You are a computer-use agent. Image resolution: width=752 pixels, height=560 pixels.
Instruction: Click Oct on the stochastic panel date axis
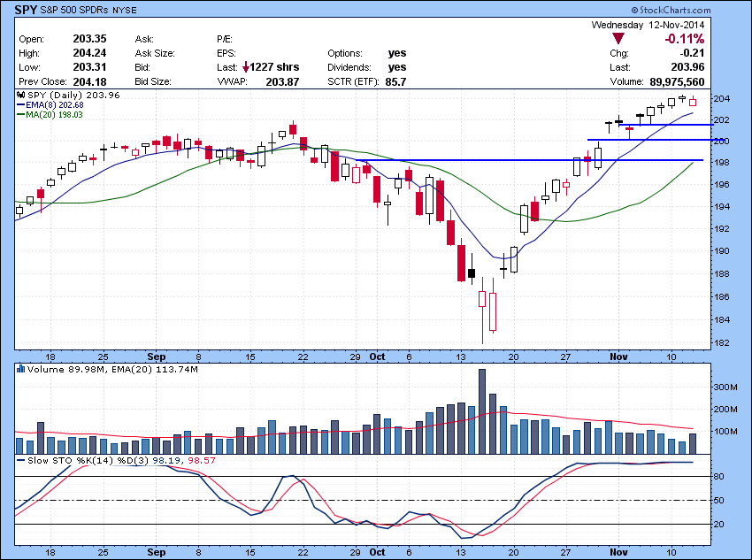[x=378, y=552]
